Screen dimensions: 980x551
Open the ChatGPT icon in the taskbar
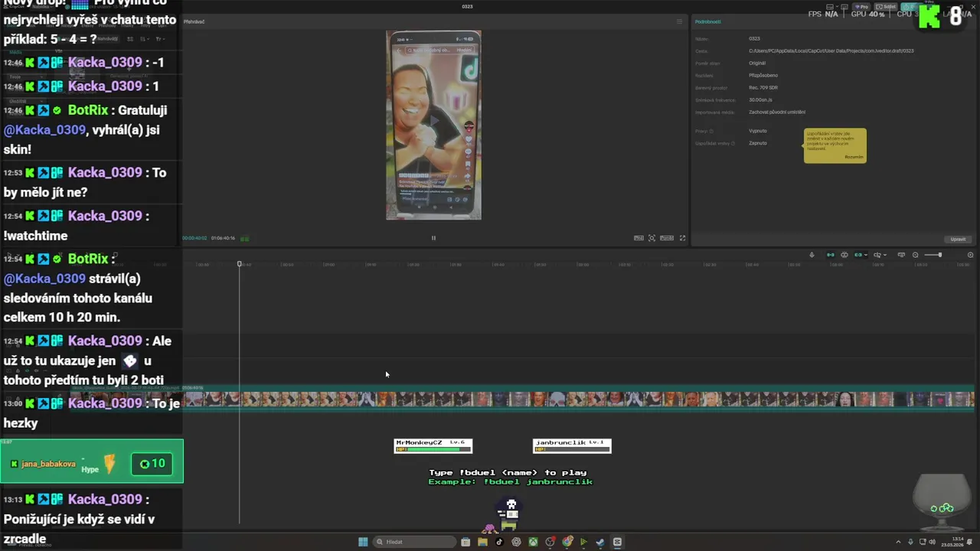(516, 542)
